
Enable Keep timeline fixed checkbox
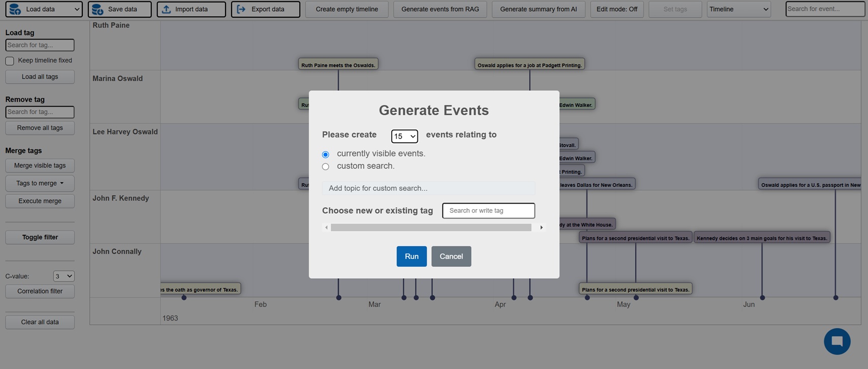coord(10,61)
